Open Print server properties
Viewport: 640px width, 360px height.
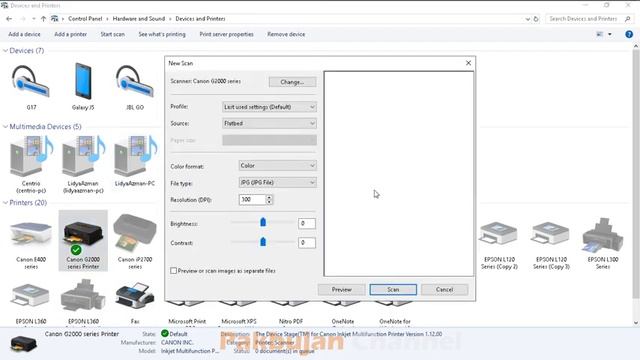click(227, 34)
